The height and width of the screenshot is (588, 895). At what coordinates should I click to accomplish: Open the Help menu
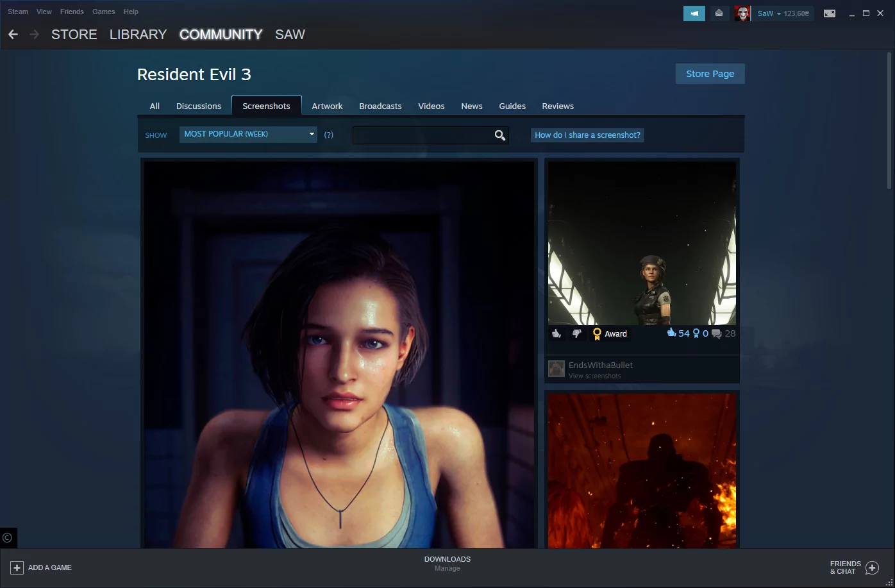(131, 12)
